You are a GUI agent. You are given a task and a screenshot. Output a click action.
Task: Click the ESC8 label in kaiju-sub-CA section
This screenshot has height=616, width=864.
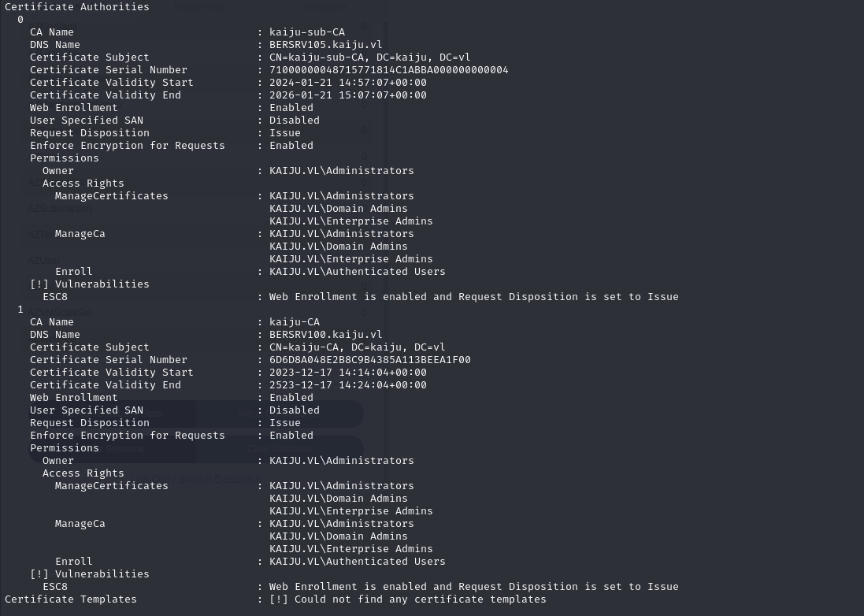(55, 297)
